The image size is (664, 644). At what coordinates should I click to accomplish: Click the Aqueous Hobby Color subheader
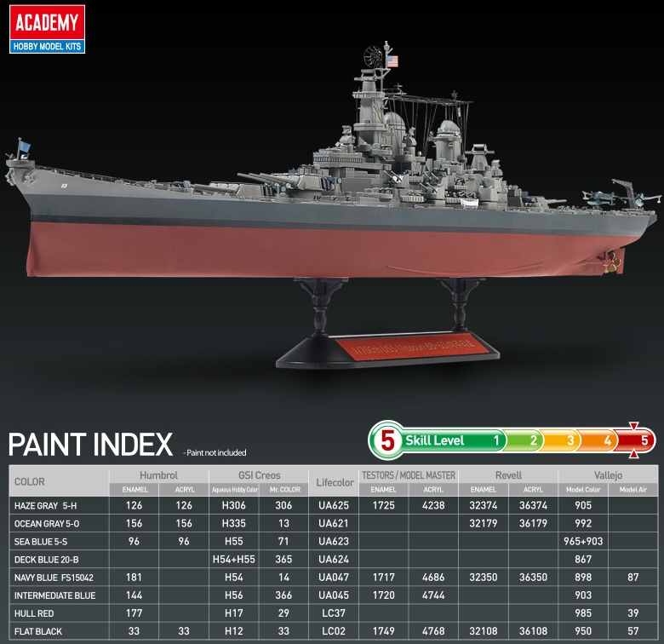235,489
